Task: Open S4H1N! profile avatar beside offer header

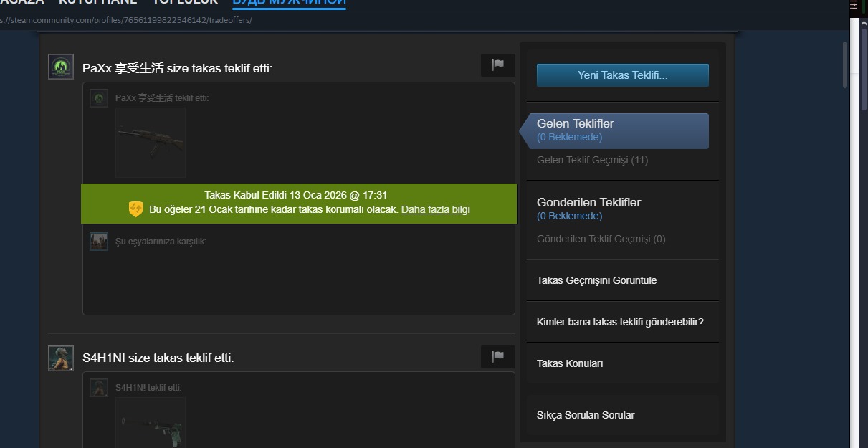Action: (61, 358)
